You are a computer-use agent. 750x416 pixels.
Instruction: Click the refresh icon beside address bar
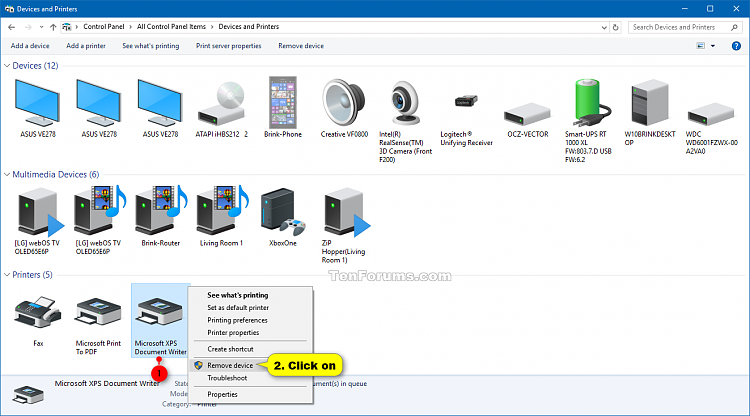(x=616, y=27)
